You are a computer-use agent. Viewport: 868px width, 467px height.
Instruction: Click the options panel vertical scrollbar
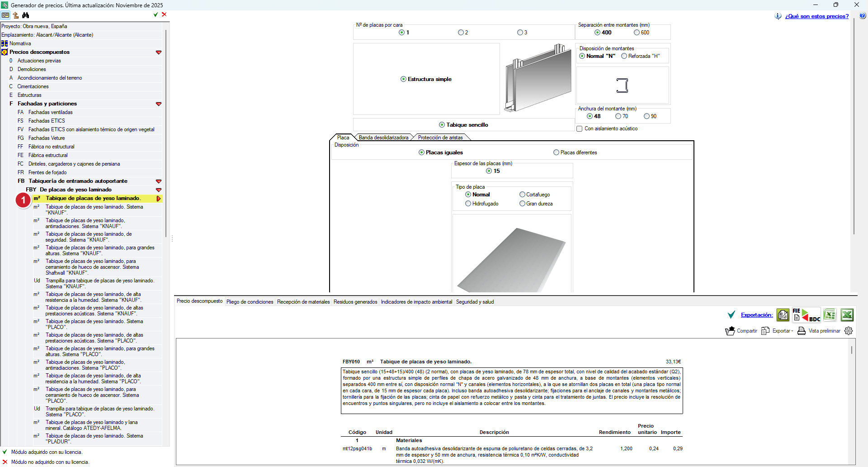854,127
